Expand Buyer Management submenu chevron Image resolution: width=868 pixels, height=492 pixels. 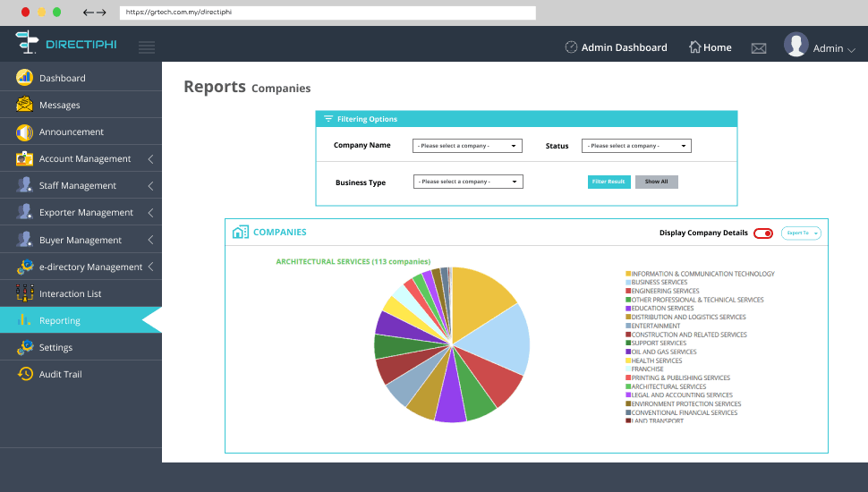pos(150,240)
